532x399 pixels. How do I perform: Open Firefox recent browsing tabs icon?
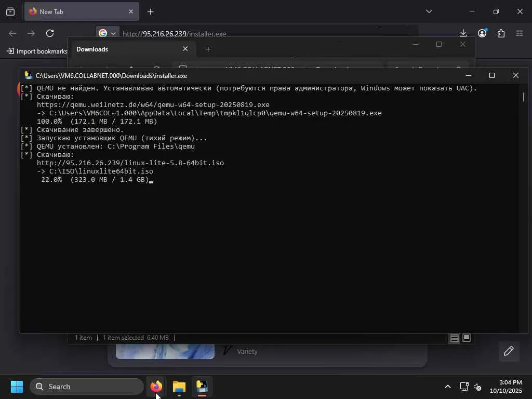pyautogui.click(x=10, y=12)
